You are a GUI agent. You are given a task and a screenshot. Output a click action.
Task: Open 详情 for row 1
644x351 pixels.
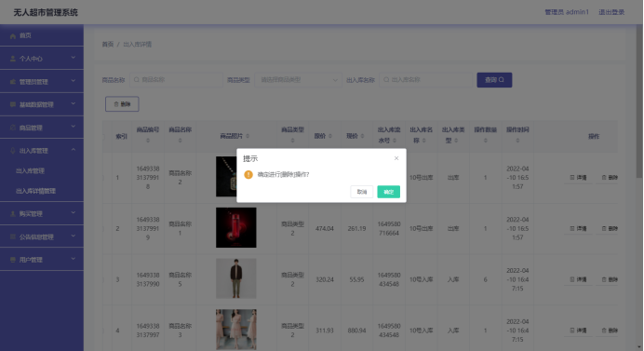point(578,178)
